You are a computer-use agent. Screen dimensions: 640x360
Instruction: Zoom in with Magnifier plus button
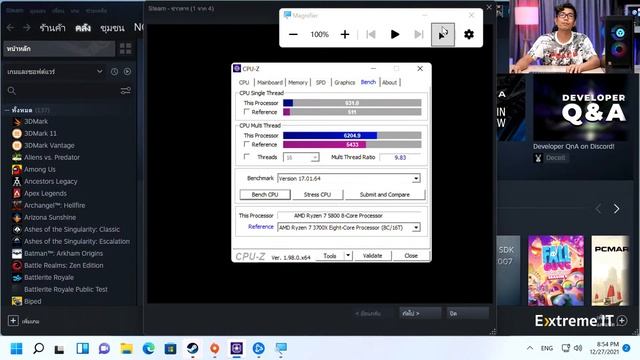[345, 35]
